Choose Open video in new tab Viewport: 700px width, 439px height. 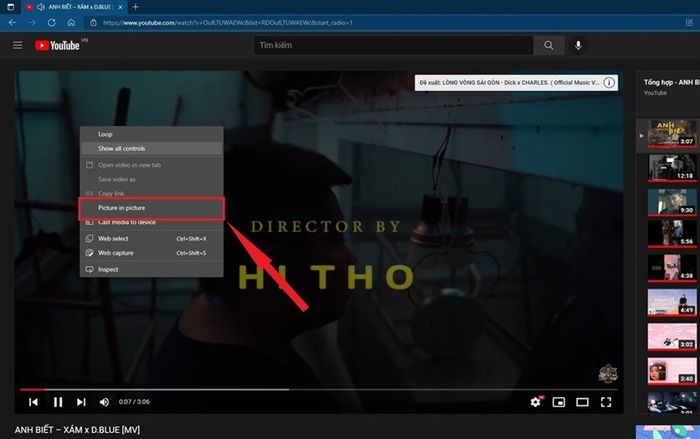(x=151, y=165)
